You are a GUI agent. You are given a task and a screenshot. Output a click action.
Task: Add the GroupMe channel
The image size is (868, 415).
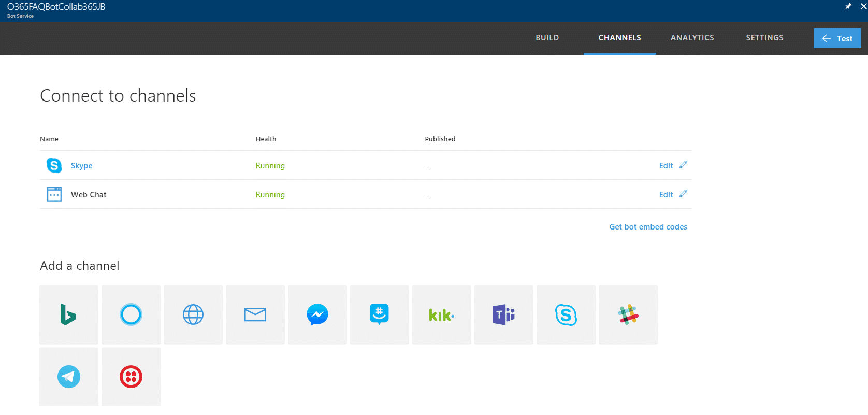coord(380,314)
